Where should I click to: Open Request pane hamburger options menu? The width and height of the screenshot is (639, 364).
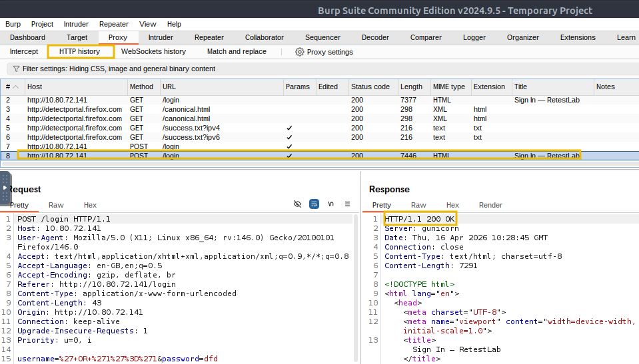tap(347, 204)
